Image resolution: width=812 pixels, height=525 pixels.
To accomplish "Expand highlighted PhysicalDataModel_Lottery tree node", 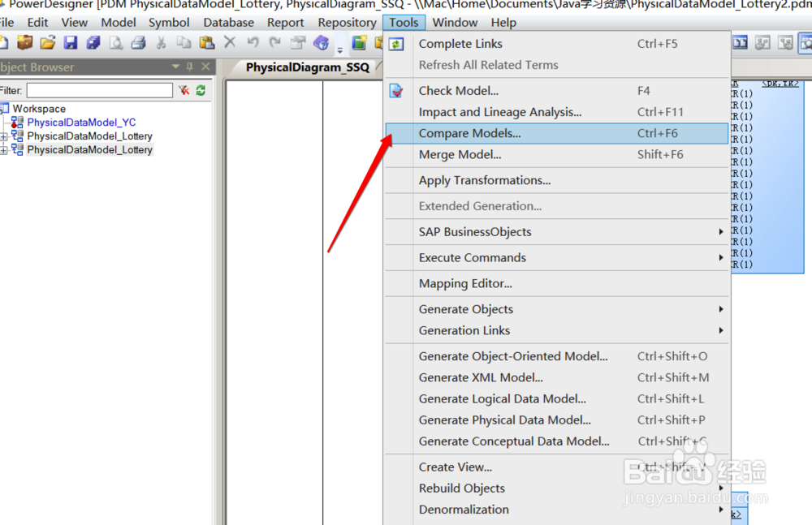I will pyautogui.click(x=3, y=150).
